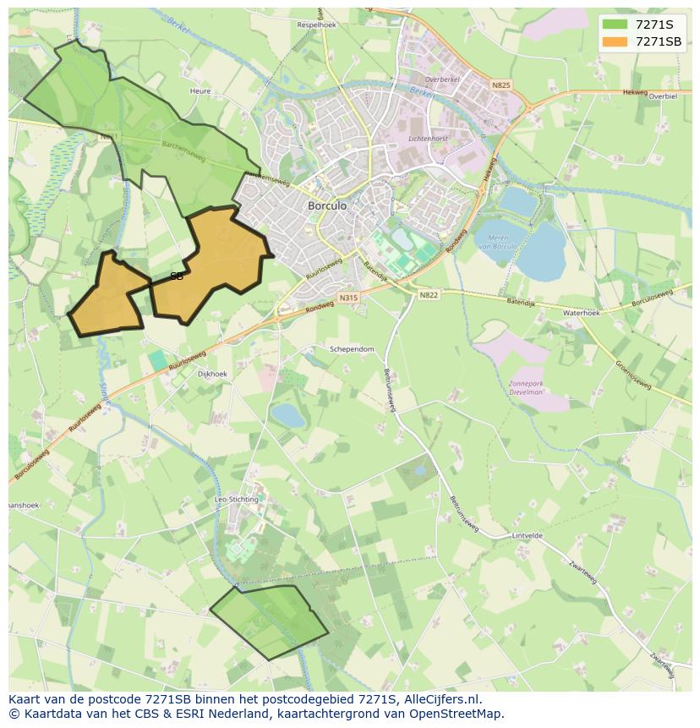
Task: Click the green postcode polygon south of Leo-Stichting
Action: (x=266, y=621)
